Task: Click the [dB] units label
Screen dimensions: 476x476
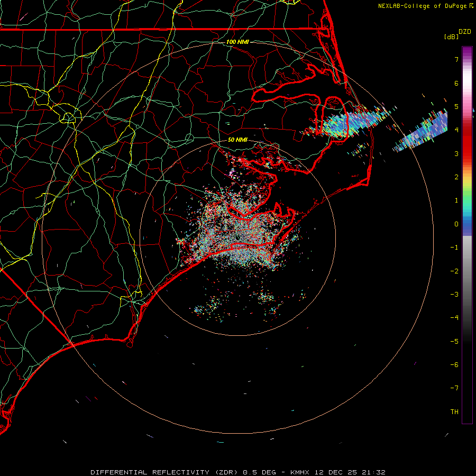Action: point(451,36)
